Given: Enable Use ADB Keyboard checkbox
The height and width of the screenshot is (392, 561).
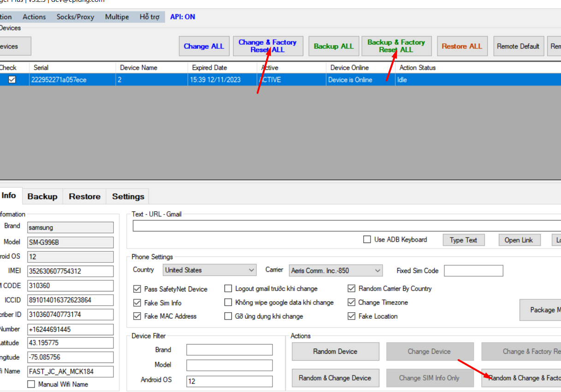Looking at the screenshot, I should coord(367,240).
